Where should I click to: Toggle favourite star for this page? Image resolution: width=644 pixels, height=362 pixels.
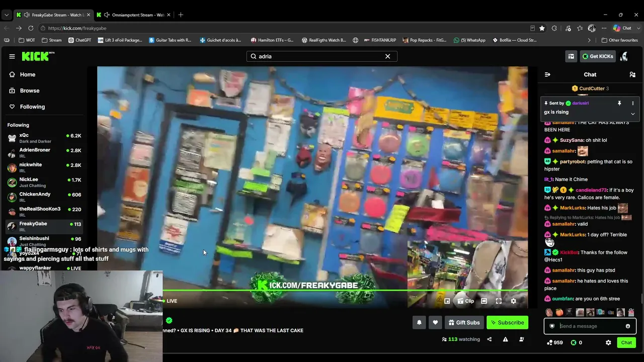click(x=542, y=28)
